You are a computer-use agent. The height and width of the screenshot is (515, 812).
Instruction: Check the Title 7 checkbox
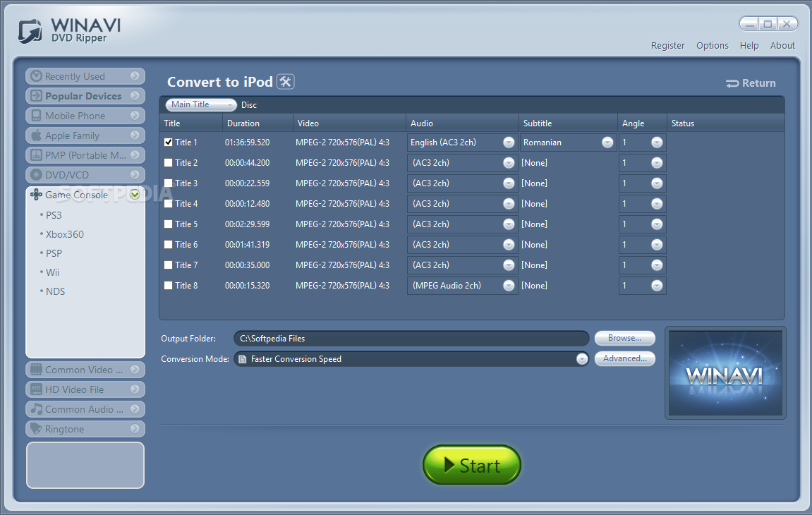169,265
